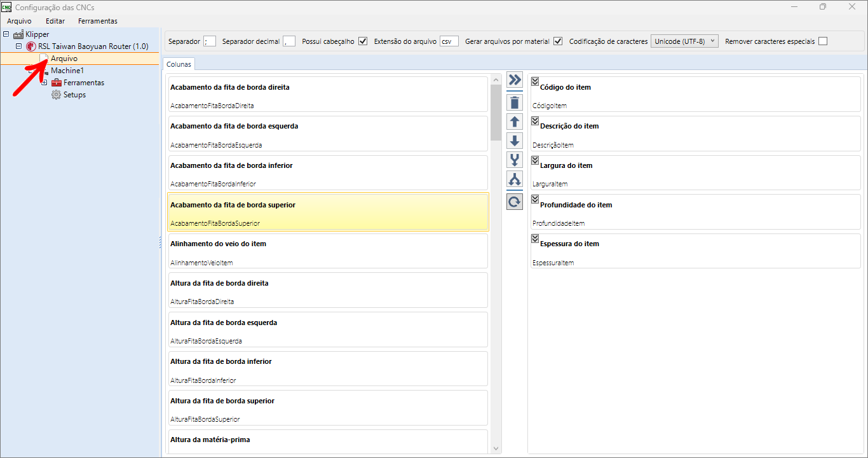Click the Separador decimal input field
This screenshot has width=868, height=458.
289,41
